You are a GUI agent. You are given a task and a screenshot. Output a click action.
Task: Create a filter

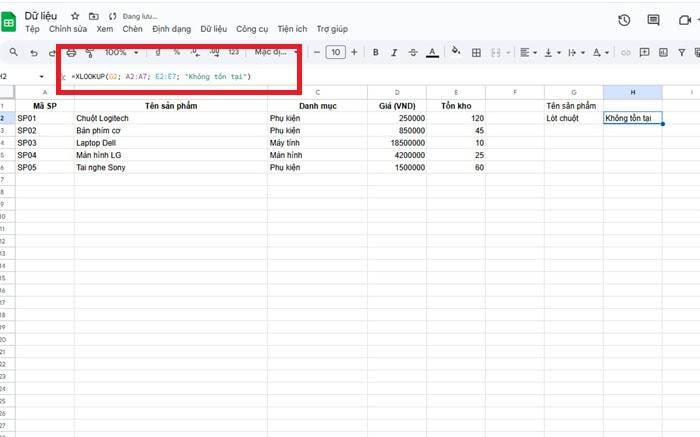tap(682, 53)
